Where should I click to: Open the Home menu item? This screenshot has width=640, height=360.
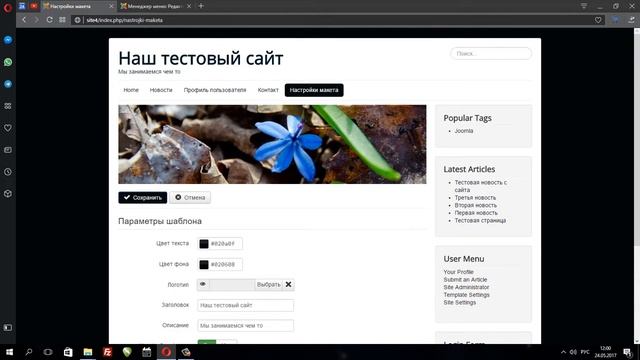tap(131, 90)
